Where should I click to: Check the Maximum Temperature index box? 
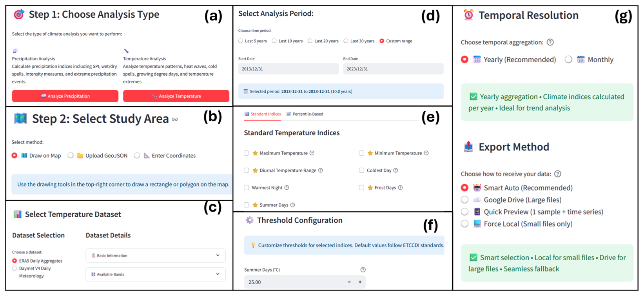point(247,153)
